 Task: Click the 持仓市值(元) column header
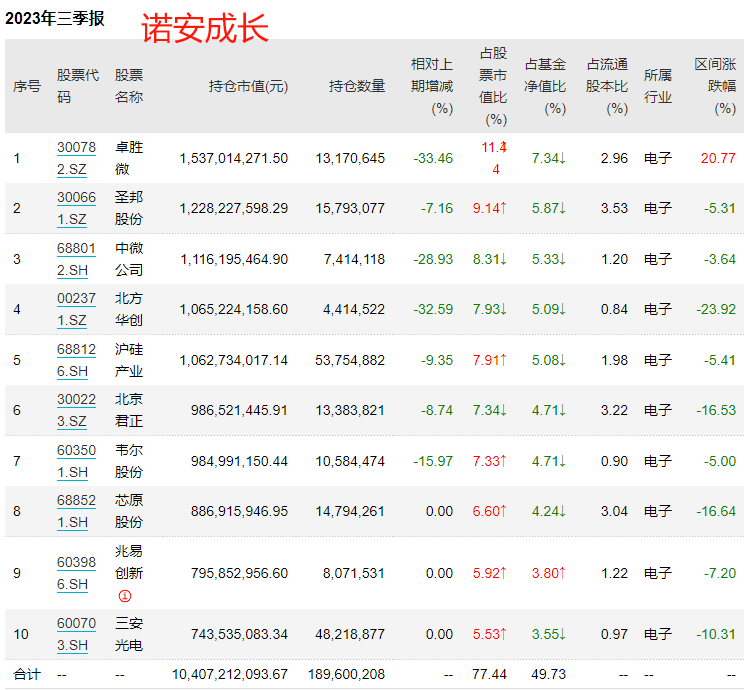pos(248,86)
